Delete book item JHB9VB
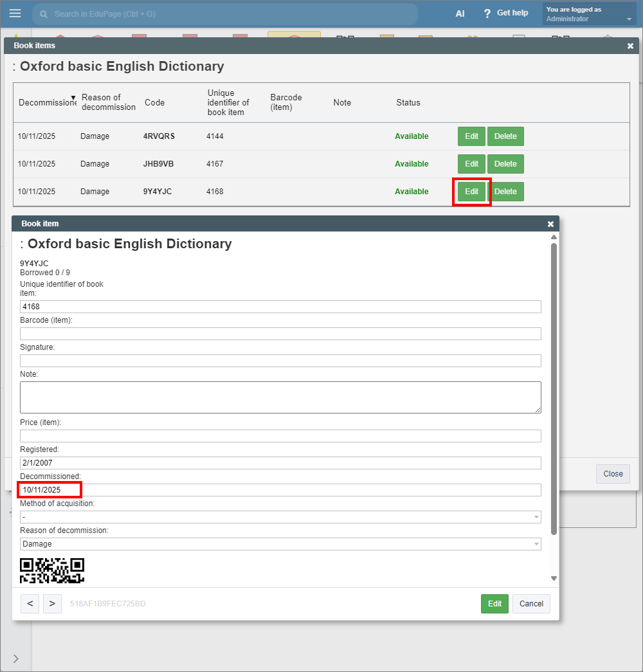The image size is (643, 672). [505, 164]
